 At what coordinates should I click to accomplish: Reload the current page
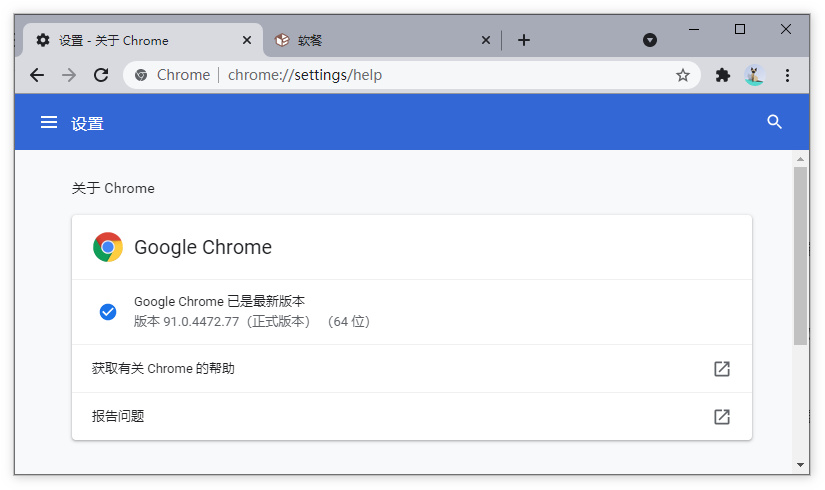click(x=101, y=75)
